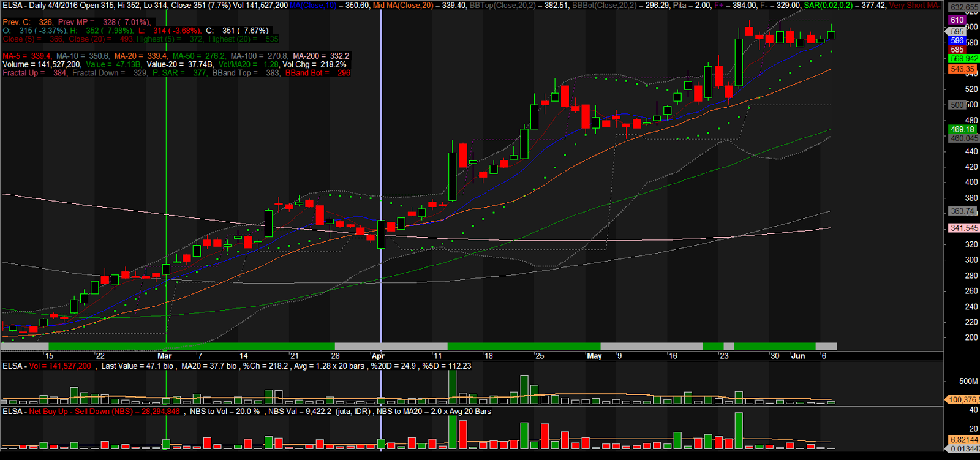Click the green 'MA-50 = 276.2' text
The height and width of the screenshot is (460, 980).
(x=198, y=56)
